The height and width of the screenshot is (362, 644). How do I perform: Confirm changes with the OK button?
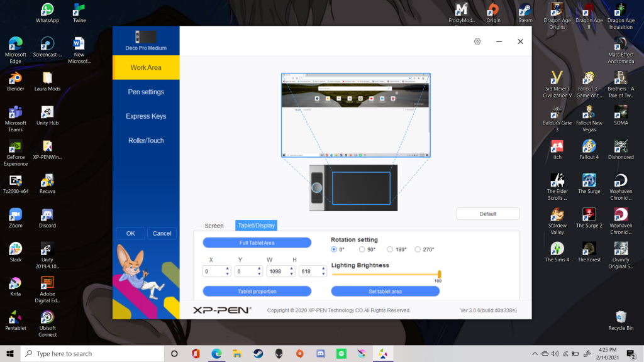tap(131, 233)
